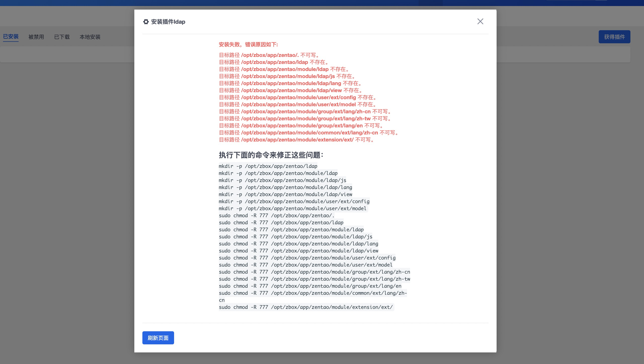644x364 pixels.
Task: Click command mkdir -p user/ext/config
Action: pyautogui.click(x=294, y=201)
